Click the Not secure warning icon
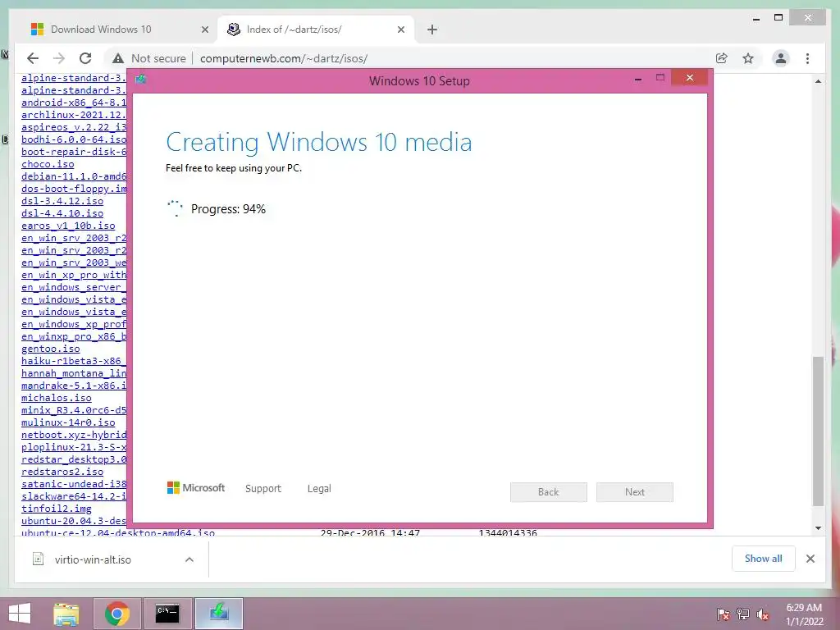The image size is (840, 630). click(x=118, y=58)
